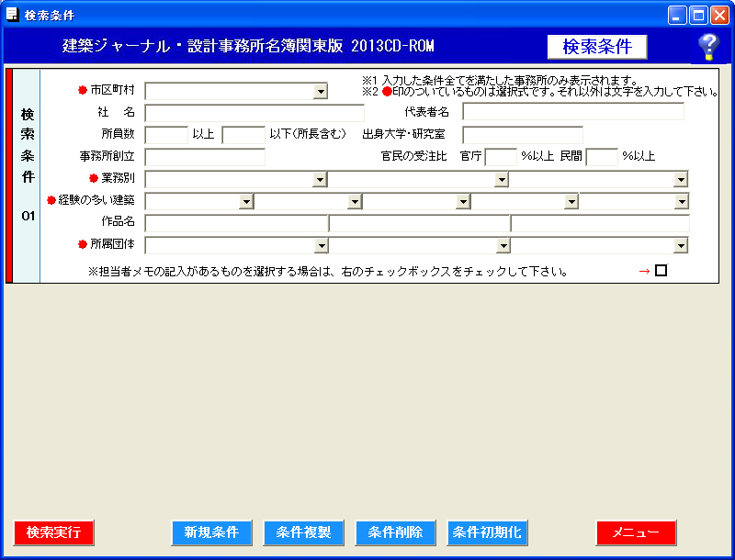Screen dimensions: 735x560
Task: Click the 条件複製 button
Action: [304, 532]
